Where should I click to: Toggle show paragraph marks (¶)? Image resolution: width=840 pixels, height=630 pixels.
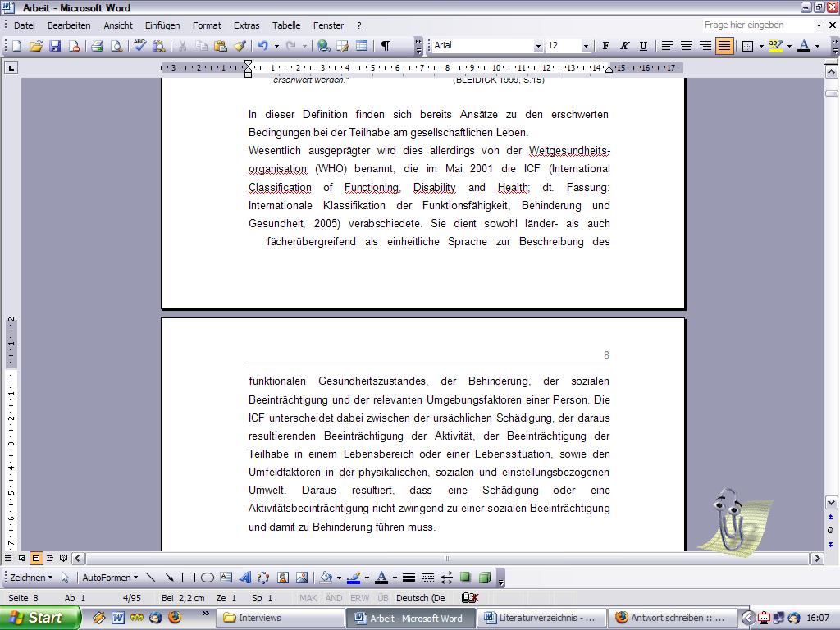click(385, 46)
